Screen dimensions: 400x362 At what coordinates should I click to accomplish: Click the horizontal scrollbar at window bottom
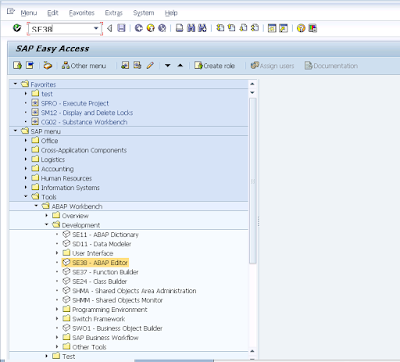[174, 361]
